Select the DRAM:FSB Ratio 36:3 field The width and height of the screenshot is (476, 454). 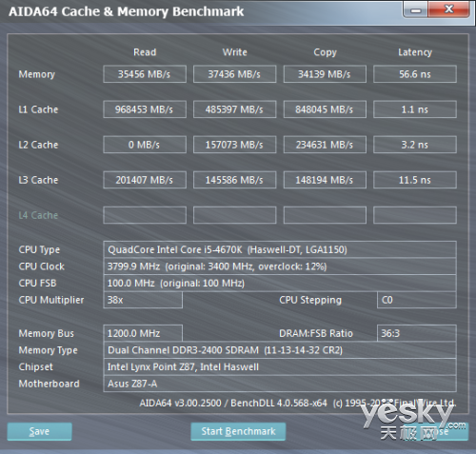click(417, 333)
